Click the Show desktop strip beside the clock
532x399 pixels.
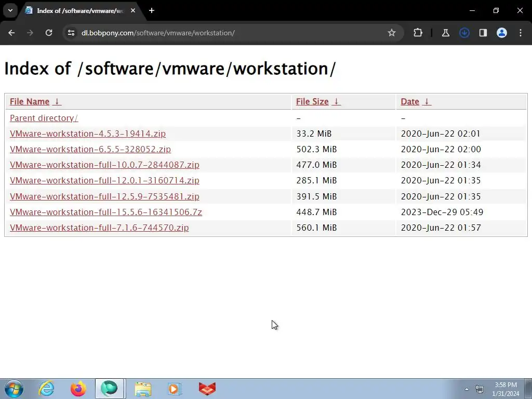coord(528,389)
